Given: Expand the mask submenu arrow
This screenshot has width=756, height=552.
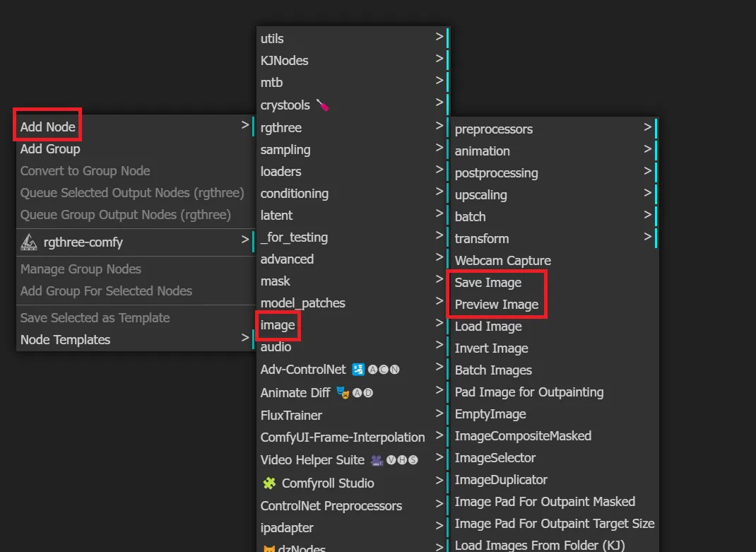Looking at the screenshot, I should [x=438, y=281].
